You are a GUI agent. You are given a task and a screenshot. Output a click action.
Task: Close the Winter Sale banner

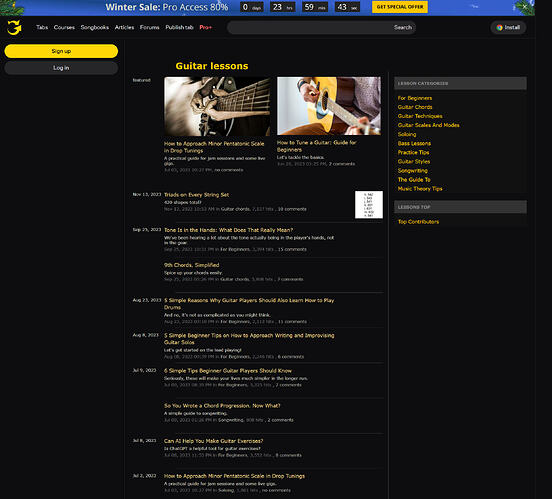524,7
